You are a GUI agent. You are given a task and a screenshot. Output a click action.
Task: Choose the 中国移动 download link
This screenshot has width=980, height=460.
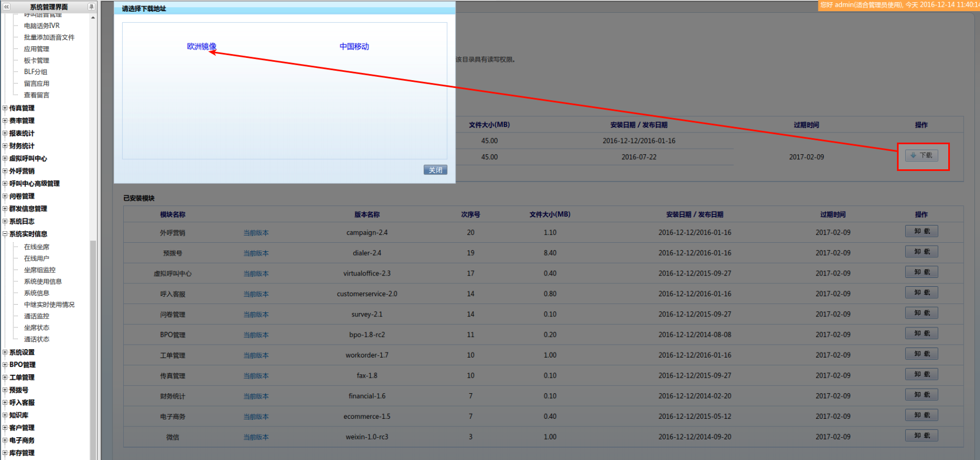[354, 47]
